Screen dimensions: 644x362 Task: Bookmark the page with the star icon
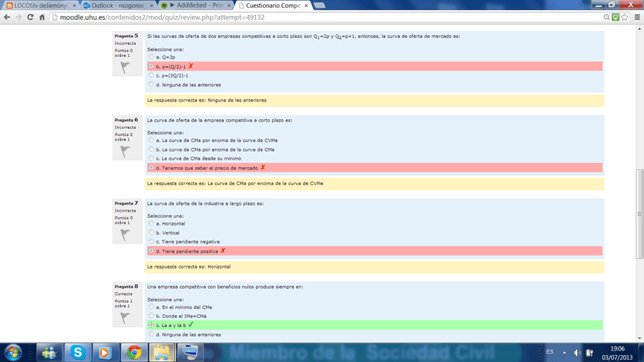[624, 17]
